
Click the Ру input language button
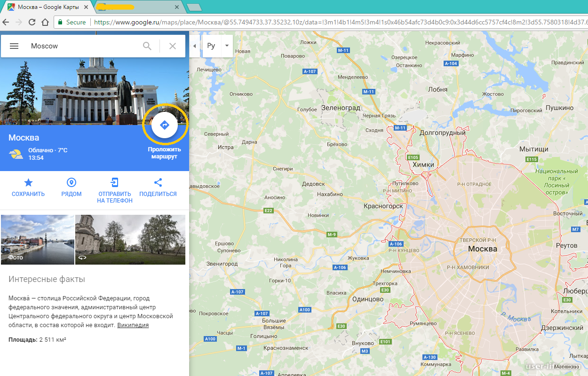coord(211,46)
